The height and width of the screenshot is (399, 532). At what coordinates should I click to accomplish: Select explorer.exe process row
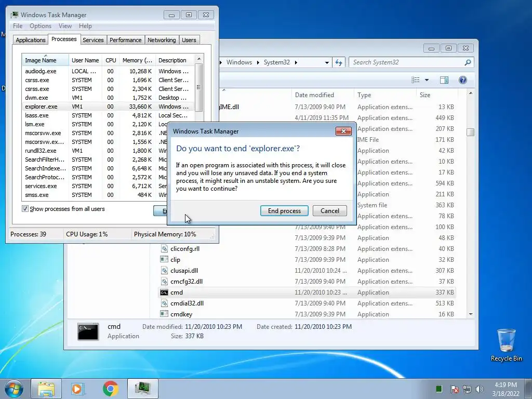click(108, 107)
